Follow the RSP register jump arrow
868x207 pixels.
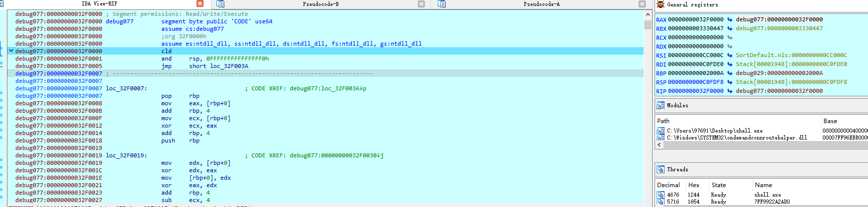[730, 82]
